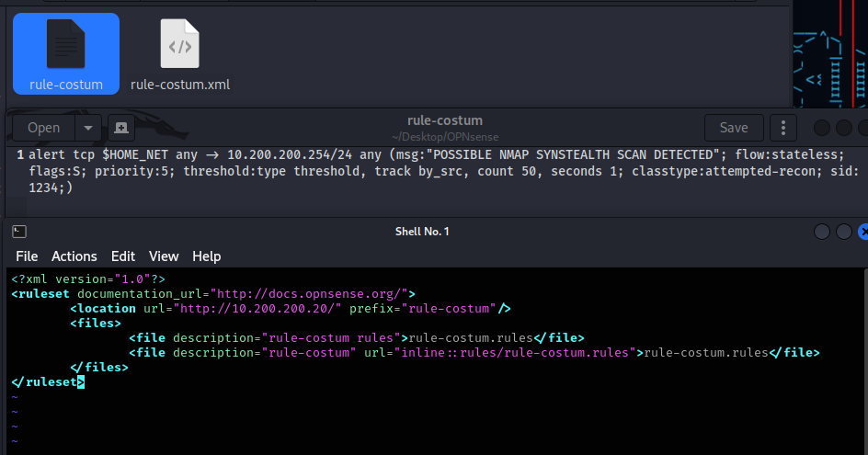Click the closing </files> tag

click(99, 367)
